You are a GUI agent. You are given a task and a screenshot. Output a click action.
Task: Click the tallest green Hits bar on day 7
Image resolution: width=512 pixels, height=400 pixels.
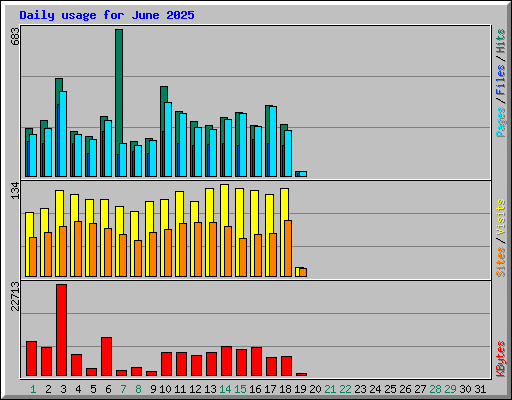coord(119,87)
